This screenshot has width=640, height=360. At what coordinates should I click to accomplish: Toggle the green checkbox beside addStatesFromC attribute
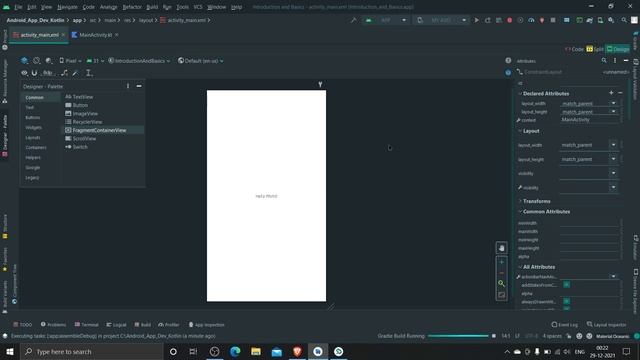[567, 284]
